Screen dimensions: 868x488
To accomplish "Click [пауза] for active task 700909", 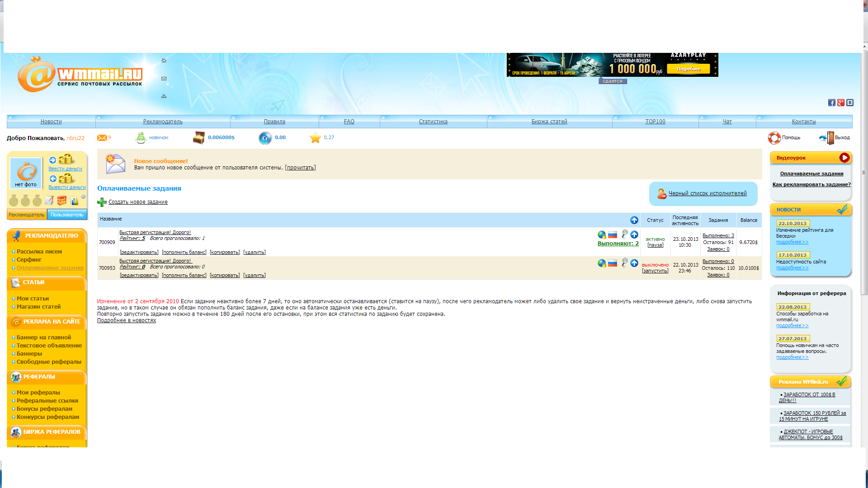I will pyautogui.click(x=656, y=245).
